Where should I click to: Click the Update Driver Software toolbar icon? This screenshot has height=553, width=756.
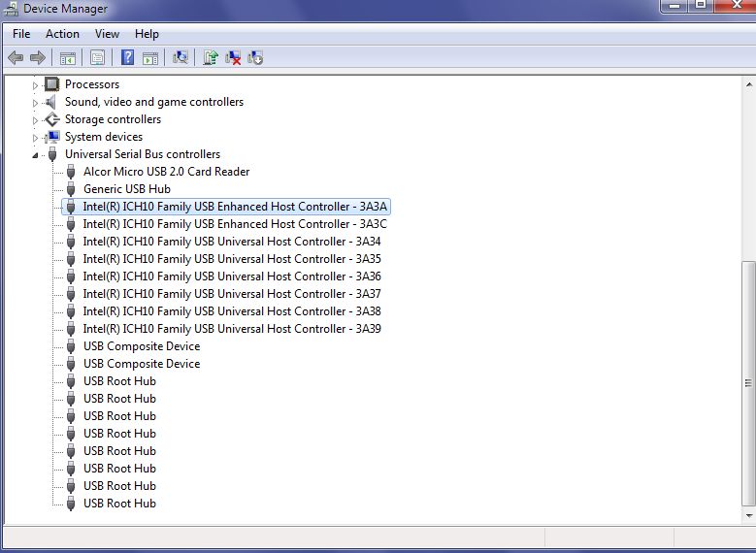(211, 57)
